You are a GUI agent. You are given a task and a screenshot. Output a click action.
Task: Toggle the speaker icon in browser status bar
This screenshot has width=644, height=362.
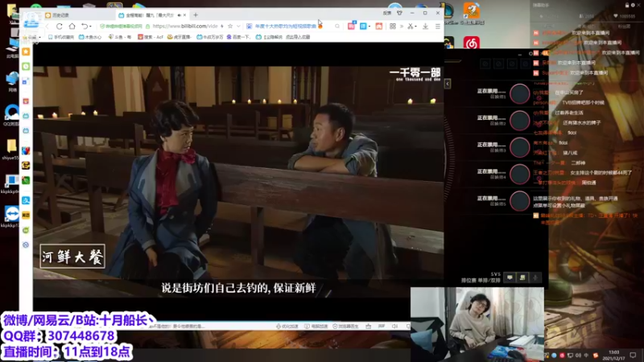tap(394, 327)
